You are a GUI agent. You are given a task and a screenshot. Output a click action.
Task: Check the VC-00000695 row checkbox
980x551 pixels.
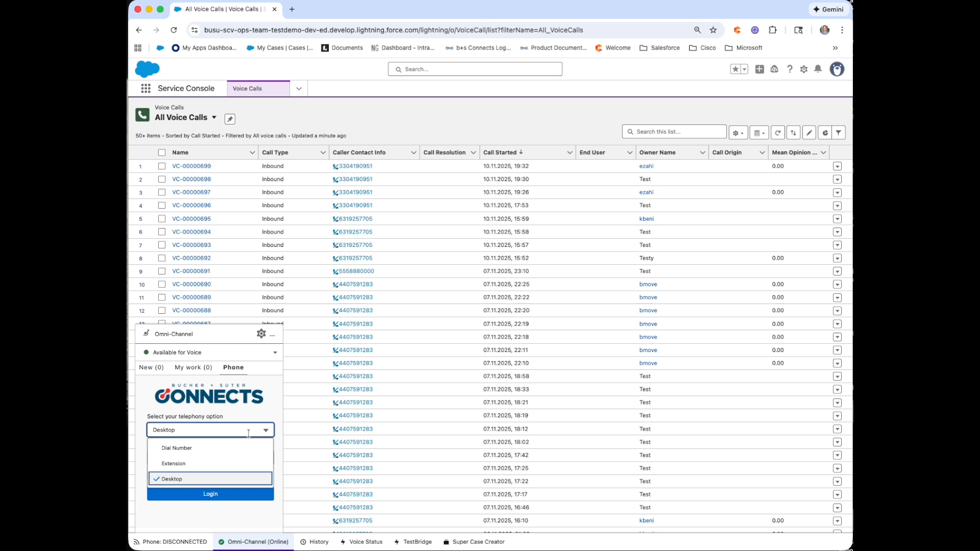pyautogui.click(x=161, y=219)
